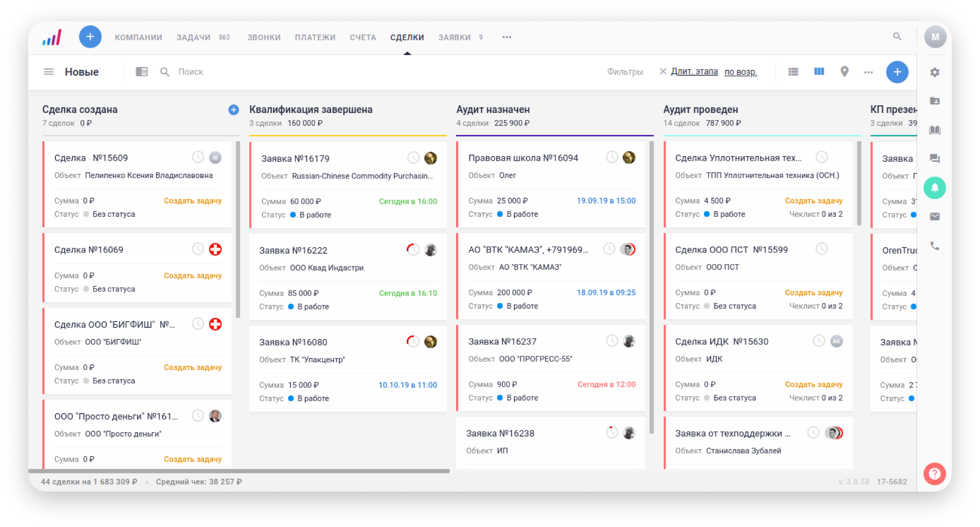Image resolution: width=980 pixels, height=527 pixels.
Task: Click the horizontal scrollbar at the bottom
Action: [x=239, y=471]
